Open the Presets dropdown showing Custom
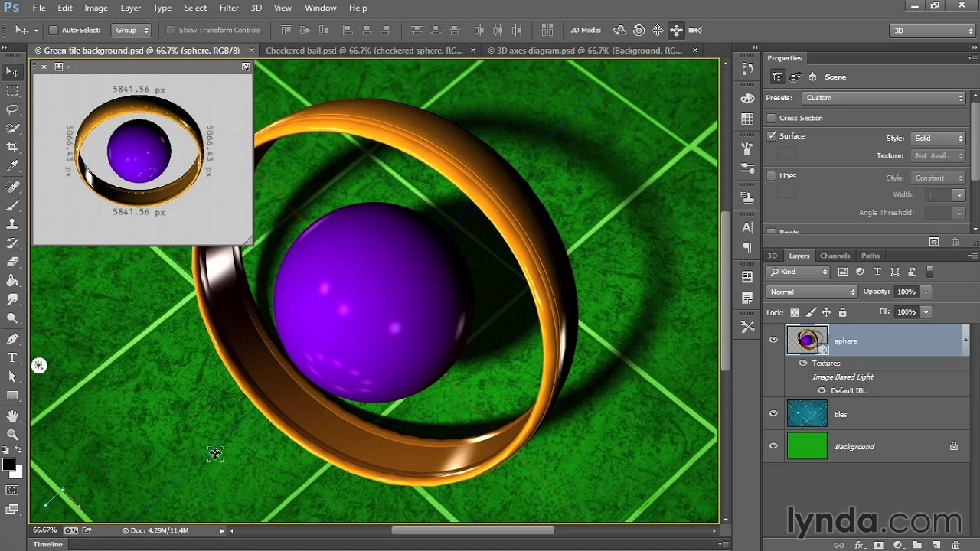 point(884,98)
